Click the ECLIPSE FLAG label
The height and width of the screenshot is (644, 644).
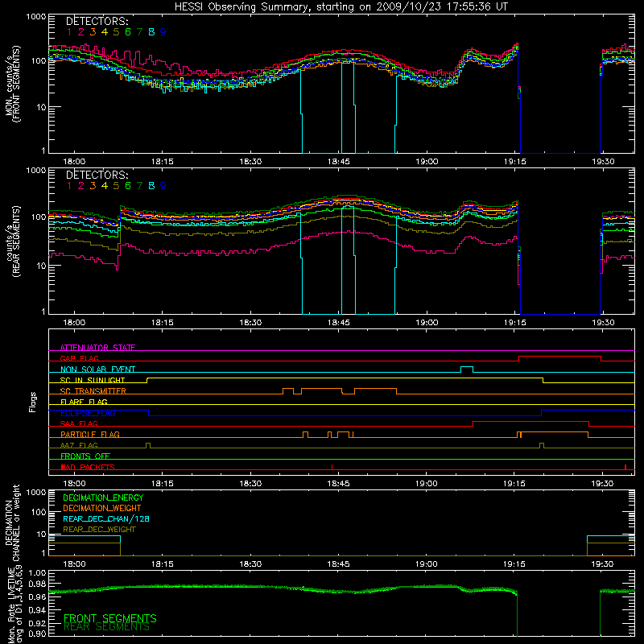pyautogui.click(x=88, y=413)
